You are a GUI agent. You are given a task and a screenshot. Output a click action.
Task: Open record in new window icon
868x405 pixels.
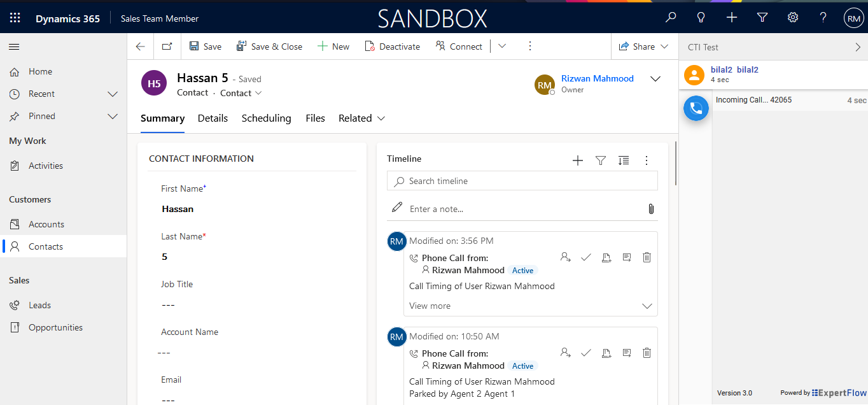pyautogui.click(x=167, y=46)
